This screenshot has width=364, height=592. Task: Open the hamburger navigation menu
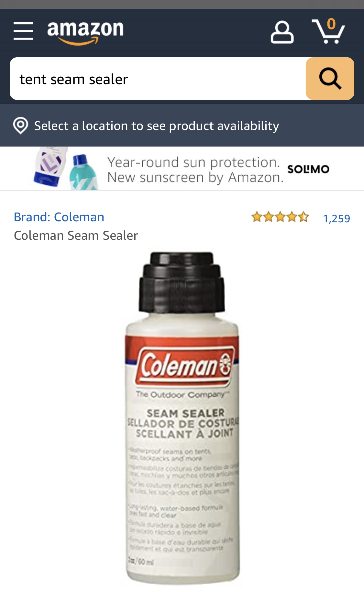point(23,31)
